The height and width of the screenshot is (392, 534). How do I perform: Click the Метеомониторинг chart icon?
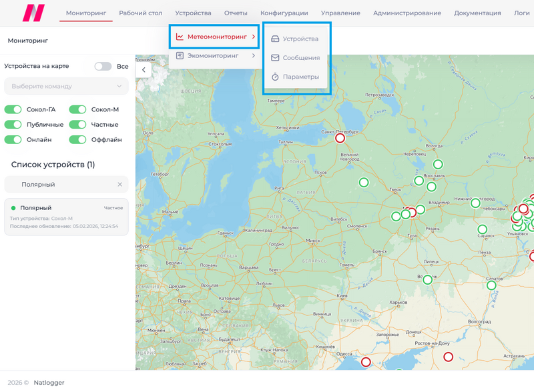tap(180, 37)
